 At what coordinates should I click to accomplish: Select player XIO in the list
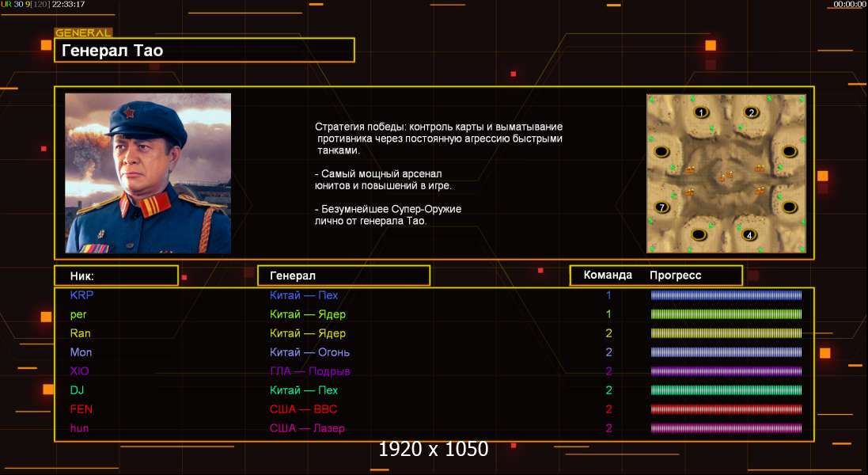(x=79, y=371)
